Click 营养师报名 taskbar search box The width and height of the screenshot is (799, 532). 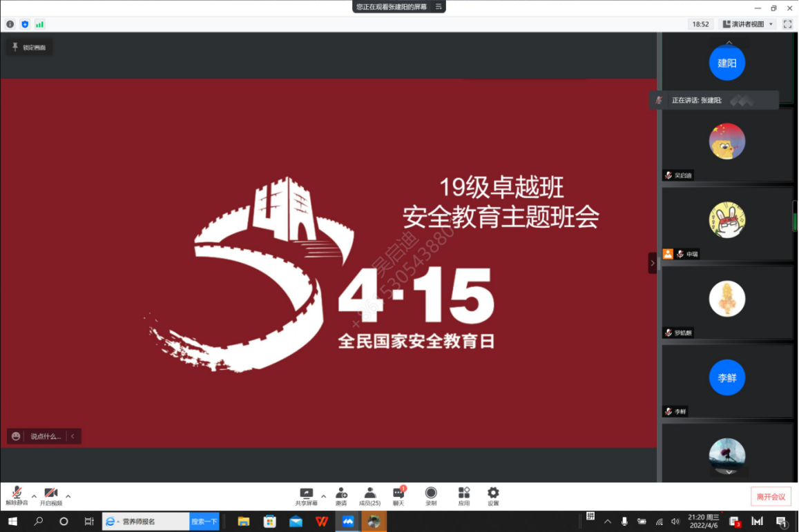click(146, 522)
